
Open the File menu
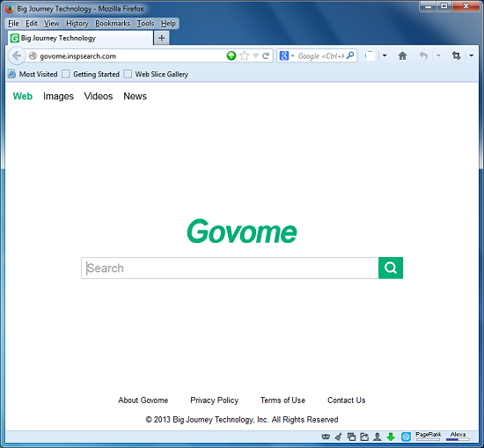click(x=13, y=24)
